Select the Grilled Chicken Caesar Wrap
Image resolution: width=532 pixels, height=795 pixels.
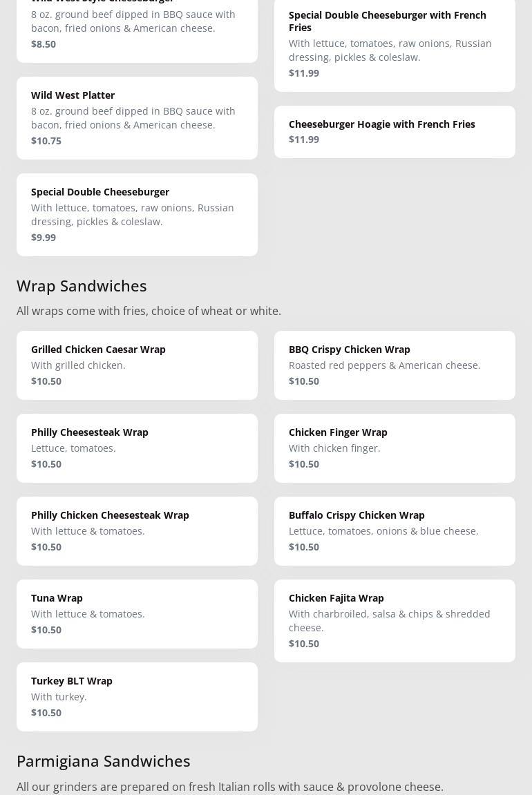pyautogui.click(x=137, y=365)
